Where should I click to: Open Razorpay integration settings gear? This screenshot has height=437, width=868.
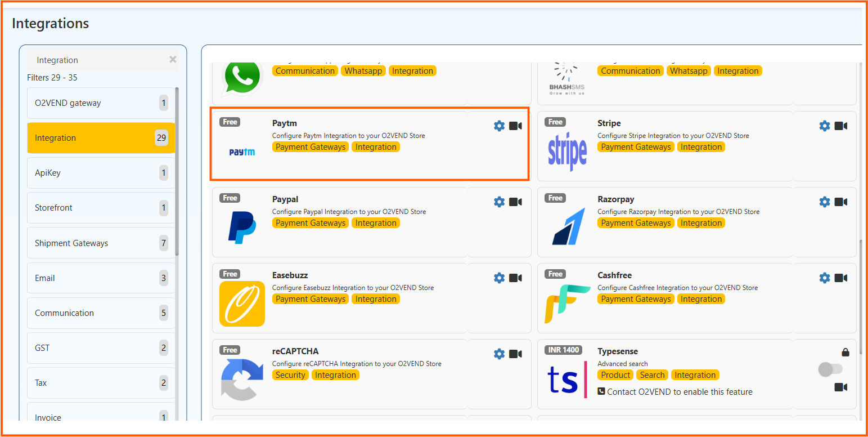click(x=825, y=202)
